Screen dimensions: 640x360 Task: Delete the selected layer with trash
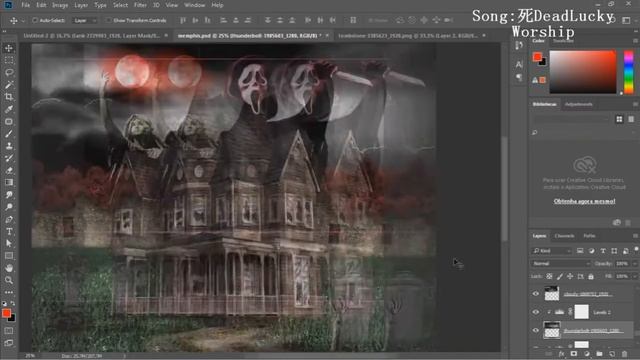[x=624, y=354]
